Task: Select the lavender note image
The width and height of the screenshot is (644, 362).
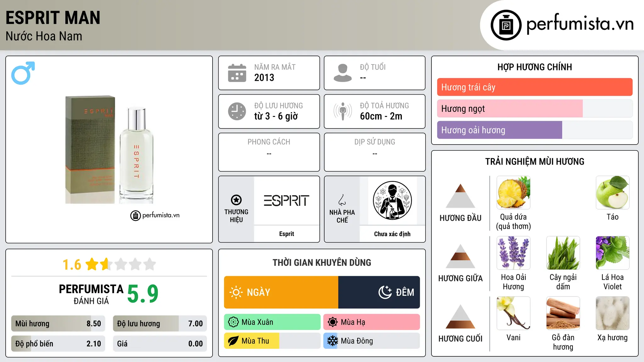Action: click(514, 253)
